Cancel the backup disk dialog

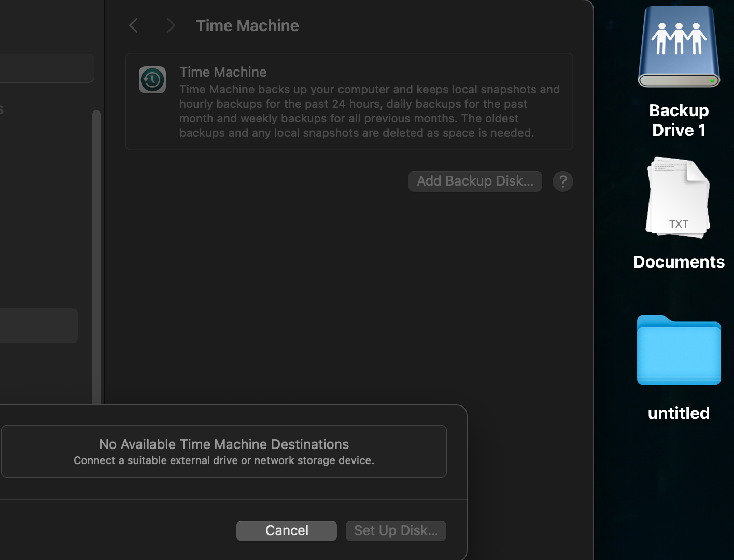pos(287,531)
